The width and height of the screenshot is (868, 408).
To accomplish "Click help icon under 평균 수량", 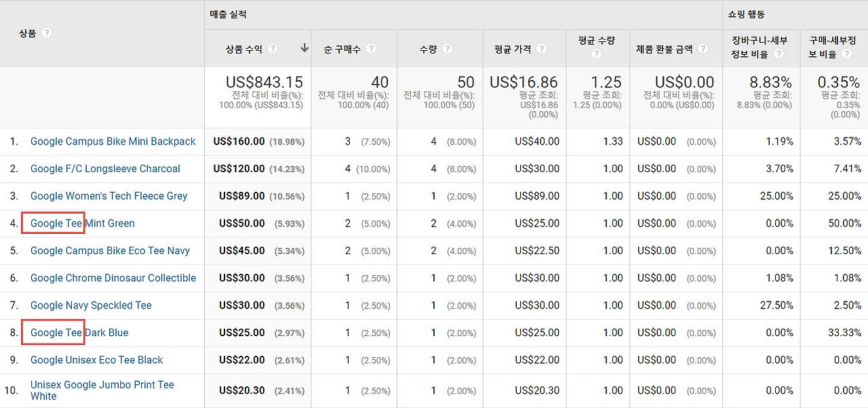I will click(x=596, y=54).
